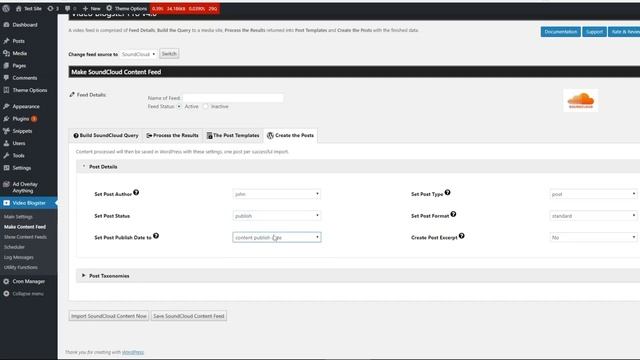Click the Rate & Review button

624,32
